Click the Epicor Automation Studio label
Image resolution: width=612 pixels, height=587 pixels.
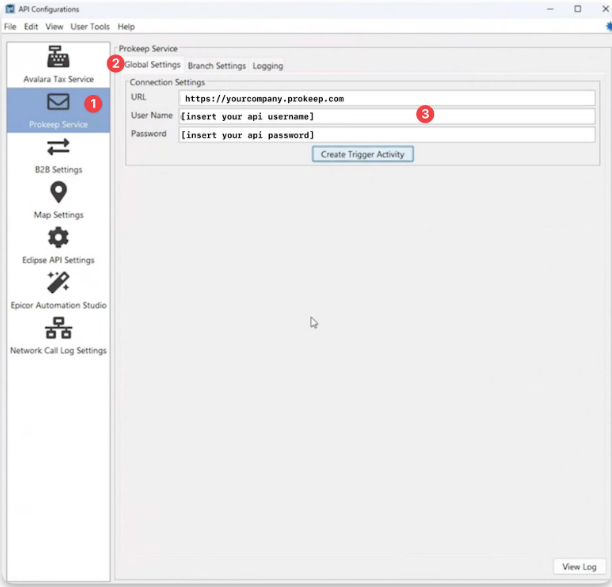59,305
